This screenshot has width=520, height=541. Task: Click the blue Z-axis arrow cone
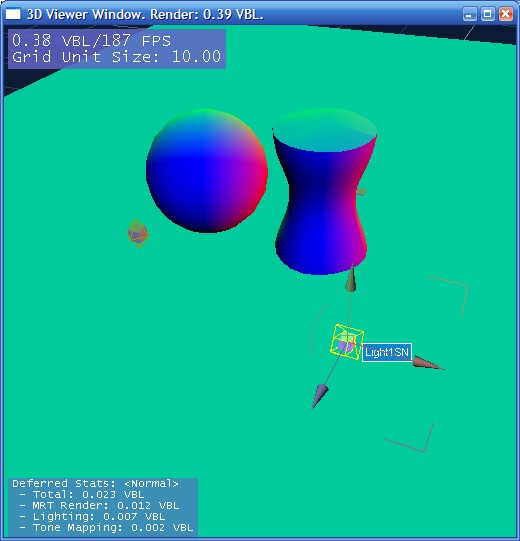coord(320,395)
